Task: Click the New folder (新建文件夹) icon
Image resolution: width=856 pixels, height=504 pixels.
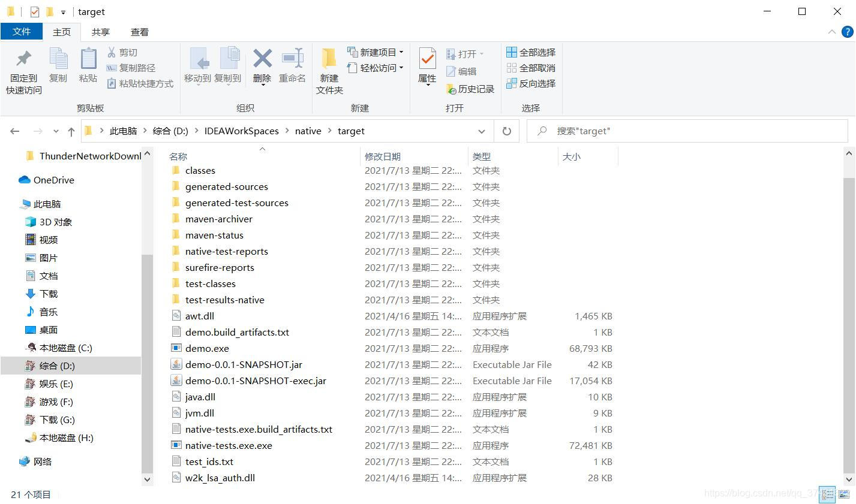Action: (x=329, y=59)
